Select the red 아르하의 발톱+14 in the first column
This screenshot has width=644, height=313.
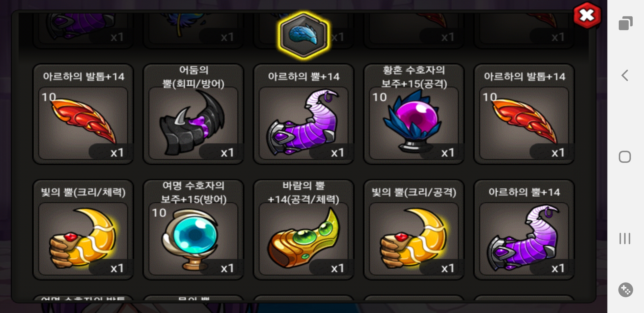(83, 114)
